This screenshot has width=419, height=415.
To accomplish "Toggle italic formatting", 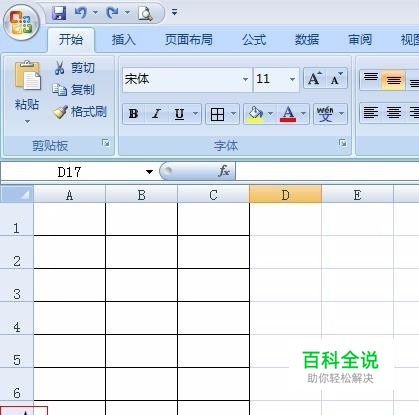I will point(156,114).
